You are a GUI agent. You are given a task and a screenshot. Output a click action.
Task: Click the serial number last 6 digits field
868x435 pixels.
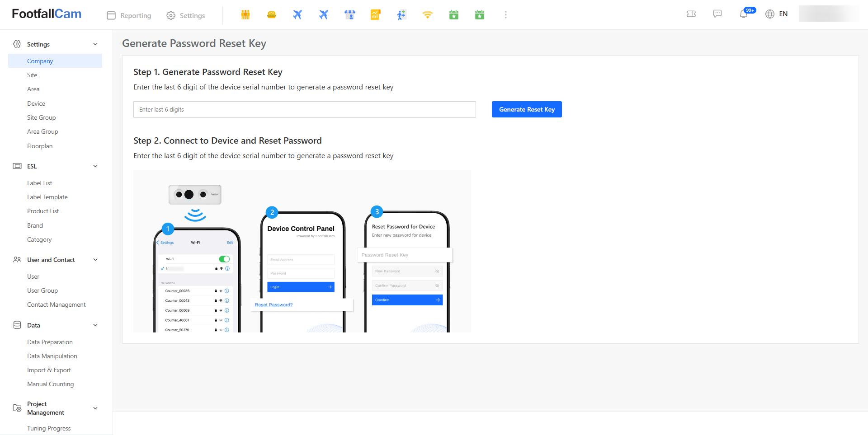click(x=304, y=109)
